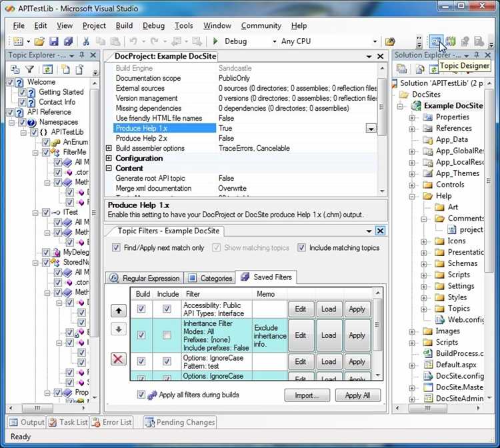This screenshot has width=500, height=448.
Task: Click Load for Accessibility Public filter row
Action: coord(329,309)
